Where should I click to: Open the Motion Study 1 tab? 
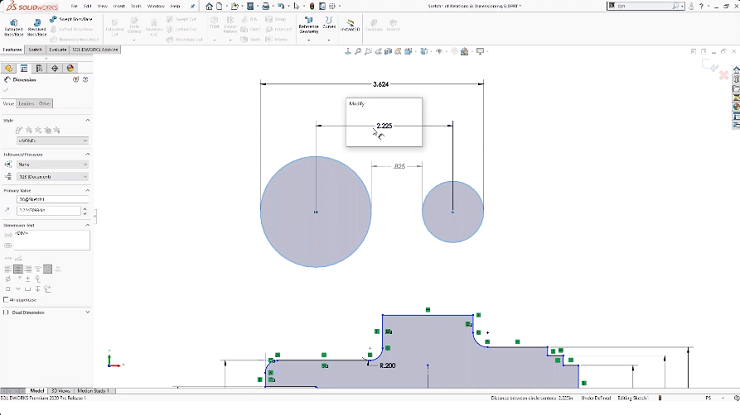93,391
